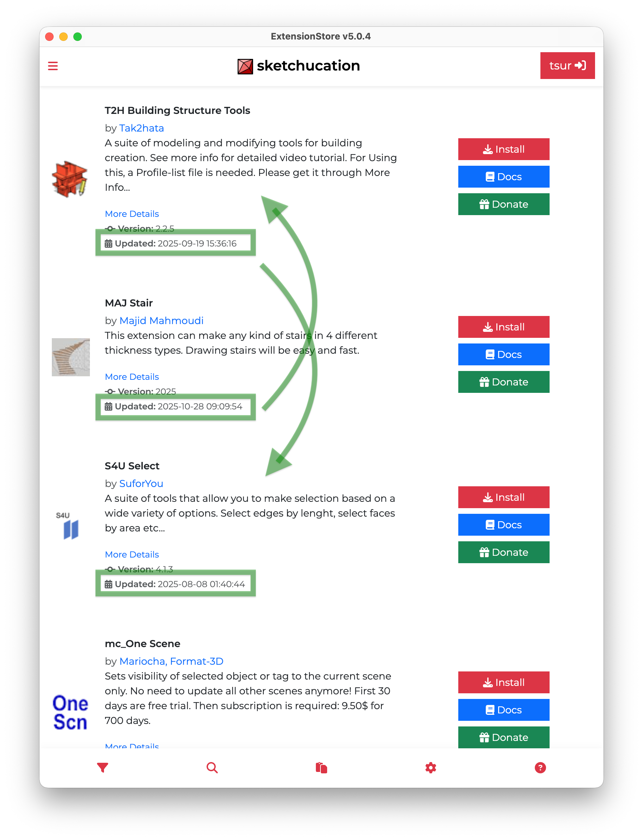
Task: Start a search using the magnifier icon
Action: tap(212, 767)
